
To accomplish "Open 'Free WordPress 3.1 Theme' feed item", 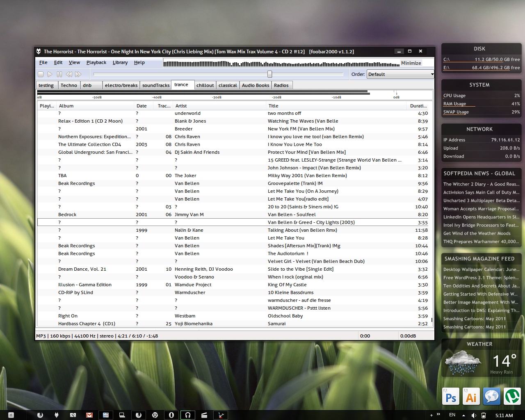I will (x=481, y=278).
